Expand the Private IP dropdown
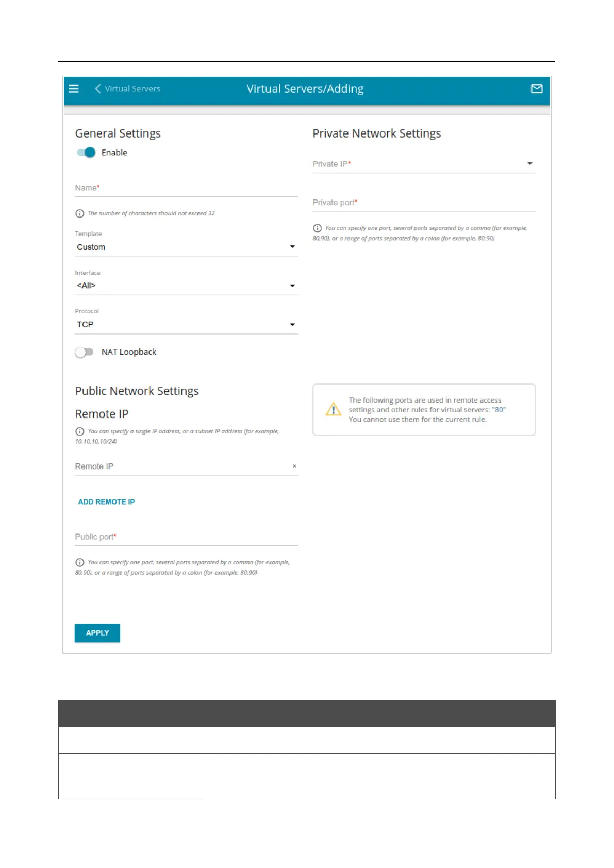This screenshot has width=614, height=868. pos(424,164)
